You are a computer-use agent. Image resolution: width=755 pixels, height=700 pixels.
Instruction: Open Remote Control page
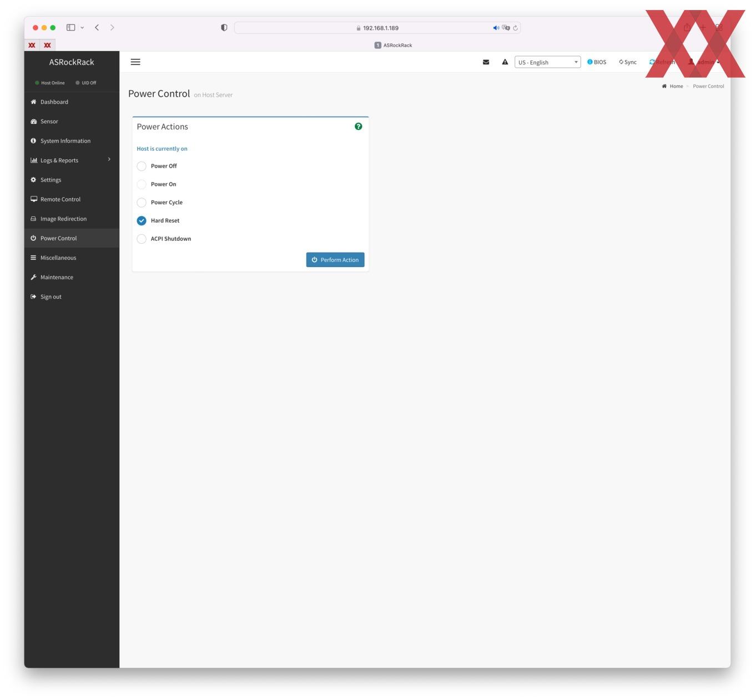pyautogui.click(x=72, y=199)
